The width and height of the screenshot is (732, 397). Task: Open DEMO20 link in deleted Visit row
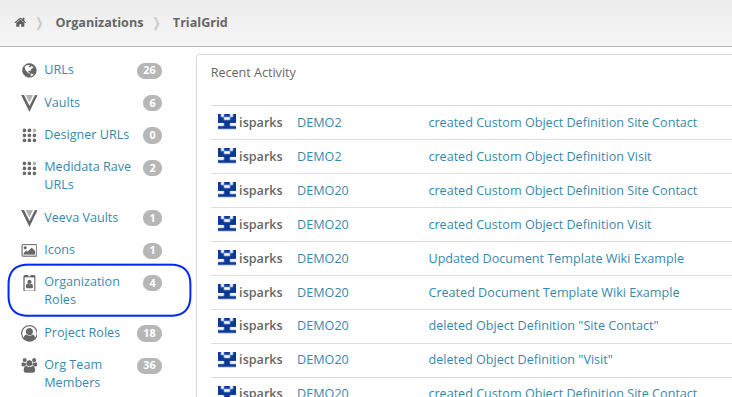323,360
